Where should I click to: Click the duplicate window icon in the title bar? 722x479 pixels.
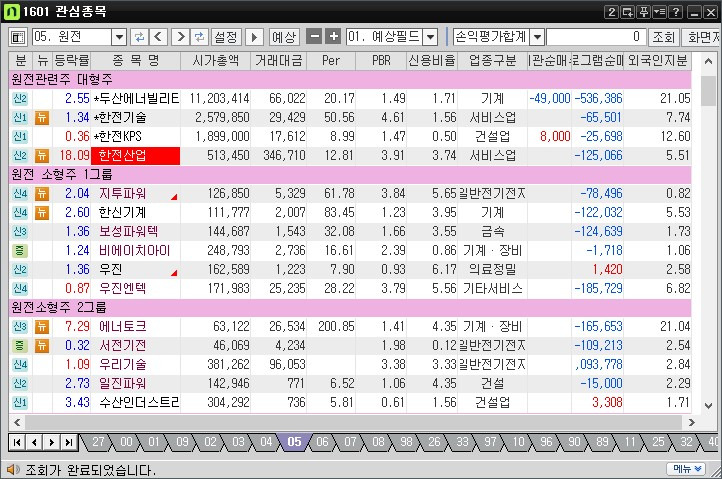pos(628,12)
